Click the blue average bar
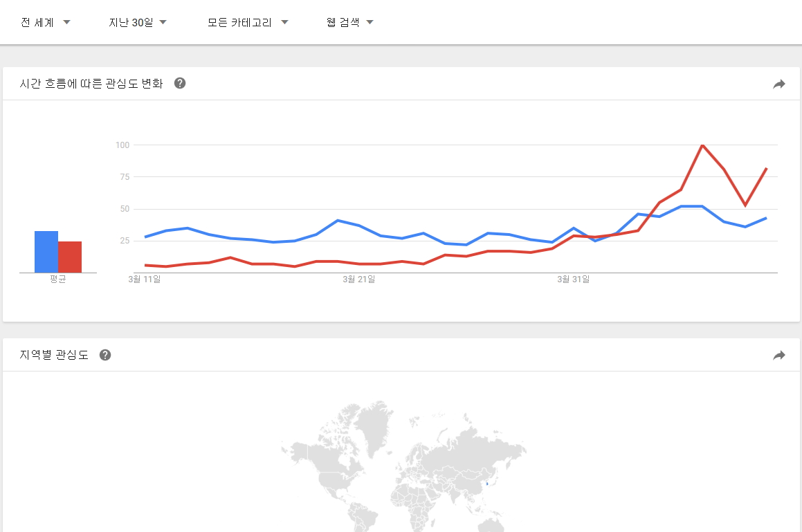This screenshot has height=532, width=802. pos(46,252)
